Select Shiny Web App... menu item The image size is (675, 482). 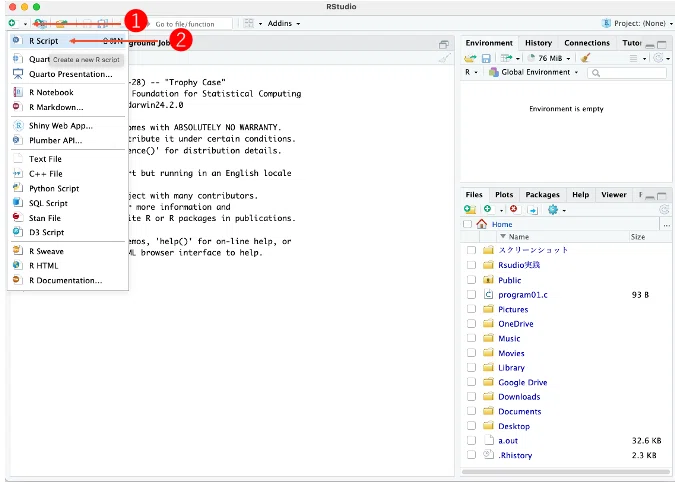click(x=68, y=126)
